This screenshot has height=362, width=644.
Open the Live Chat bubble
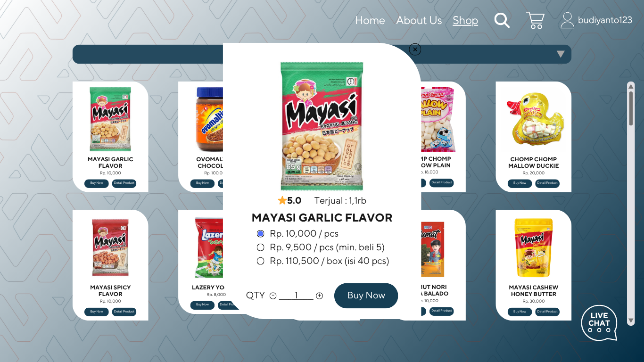599,323
